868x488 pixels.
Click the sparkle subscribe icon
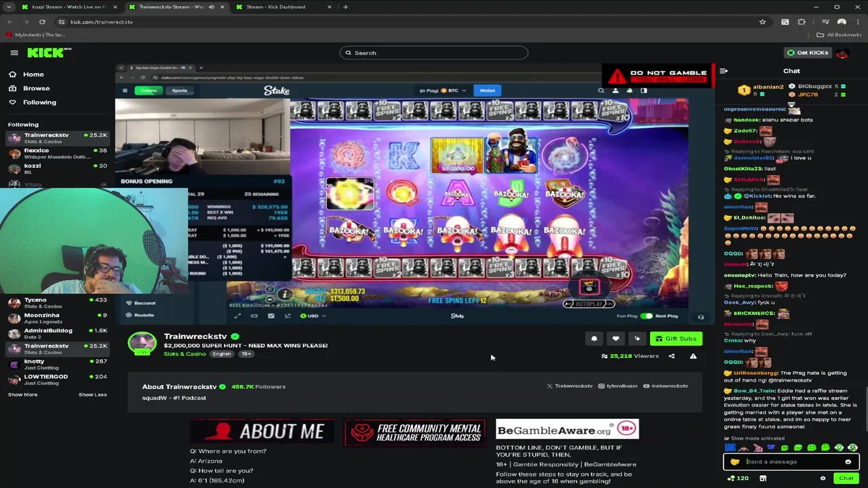click(637, 339)
